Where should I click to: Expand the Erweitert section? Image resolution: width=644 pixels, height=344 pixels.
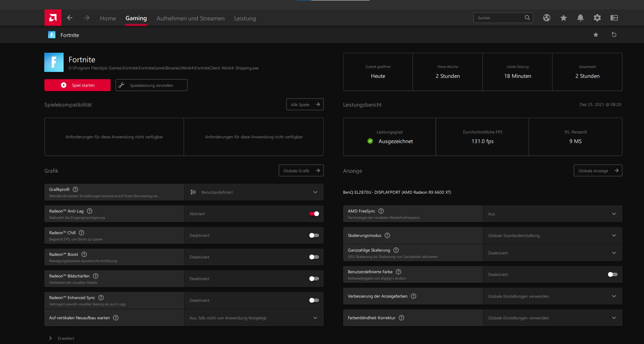pos(62,338)
